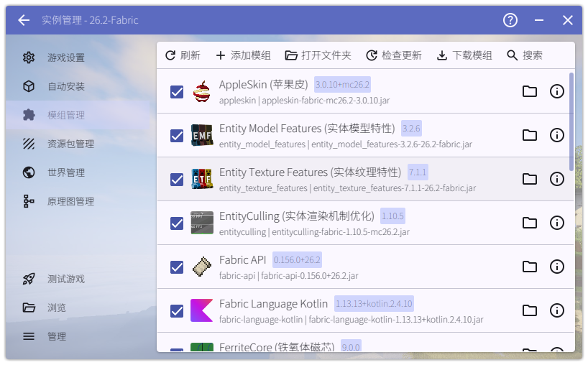Click the version tag 1.13.13+kotlin.2.4.10
The image size is (588, 365).
pos(374,304)
